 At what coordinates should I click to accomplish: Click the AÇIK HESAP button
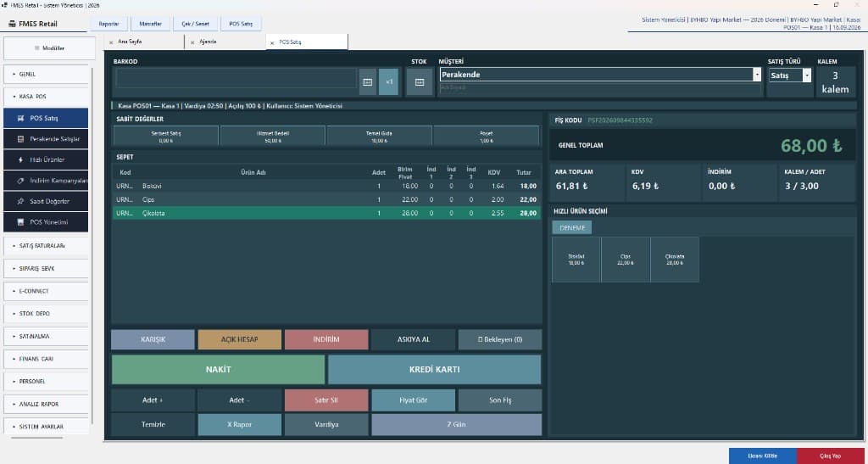[x=240, y=339]
